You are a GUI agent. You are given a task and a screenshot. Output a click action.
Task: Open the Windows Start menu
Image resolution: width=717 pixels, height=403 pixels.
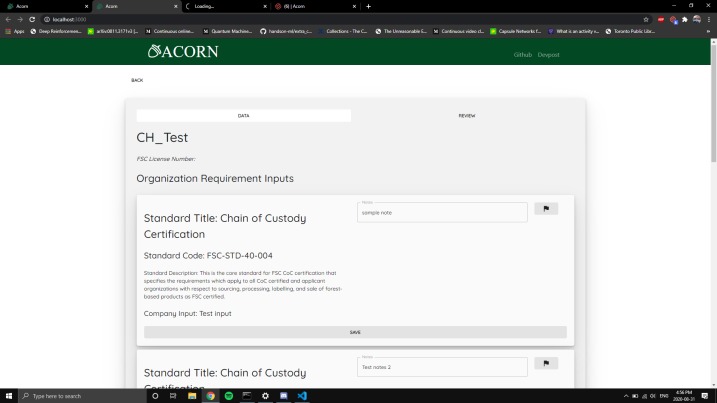[x=9, y=396]
